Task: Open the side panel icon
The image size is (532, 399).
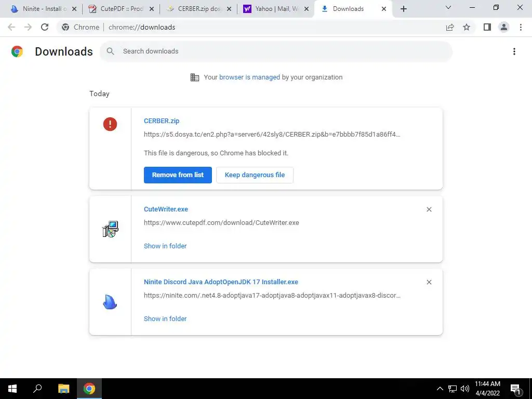Action: click(487, 27)
